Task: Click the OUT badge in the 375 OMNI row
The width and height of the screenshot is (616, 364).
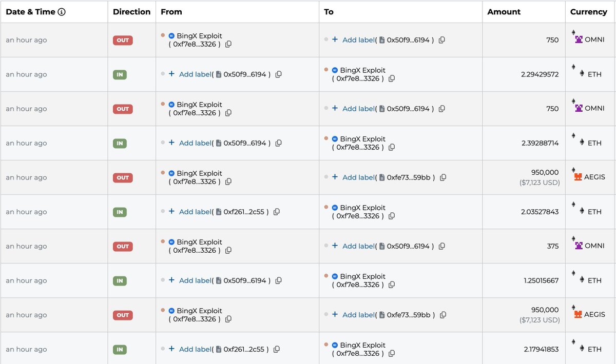Action: click(x=123, y=246)
